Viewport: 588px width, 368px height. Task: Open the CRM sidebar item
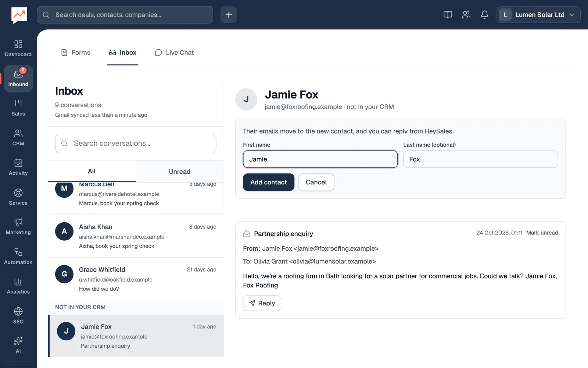(18, 138)
